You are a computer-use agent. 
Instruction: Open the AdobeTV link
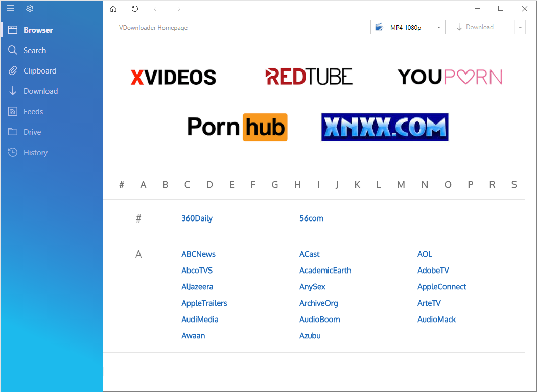(x=433, y=271)
